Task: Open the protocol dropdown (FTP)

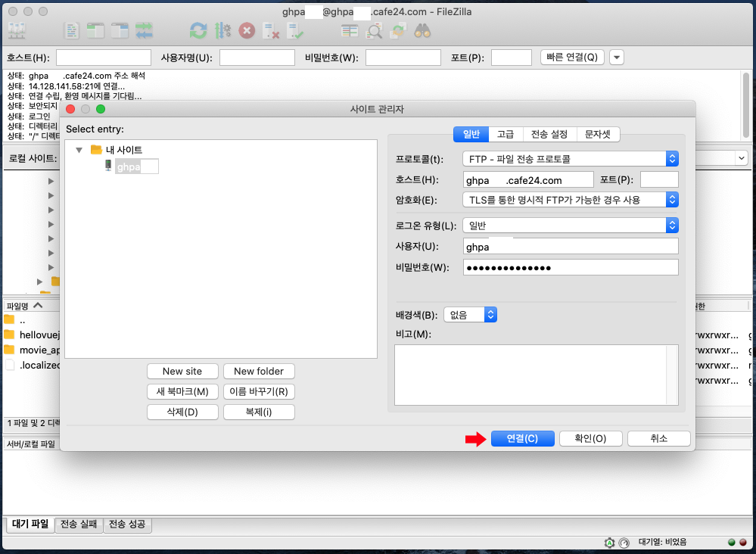Action: (x=571, y=159)
